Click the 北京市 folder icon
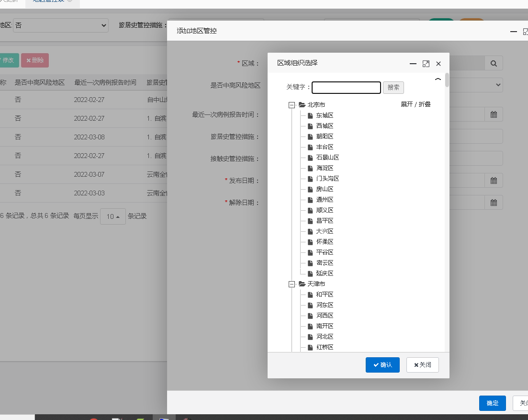The height and width of the screenshot is (420, 528). tap(302, 105)
